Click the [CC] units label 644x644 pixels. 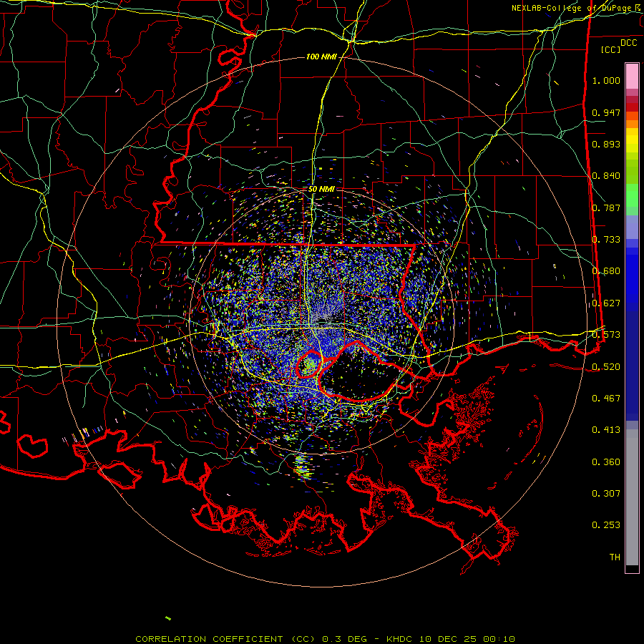pos(610,49)
